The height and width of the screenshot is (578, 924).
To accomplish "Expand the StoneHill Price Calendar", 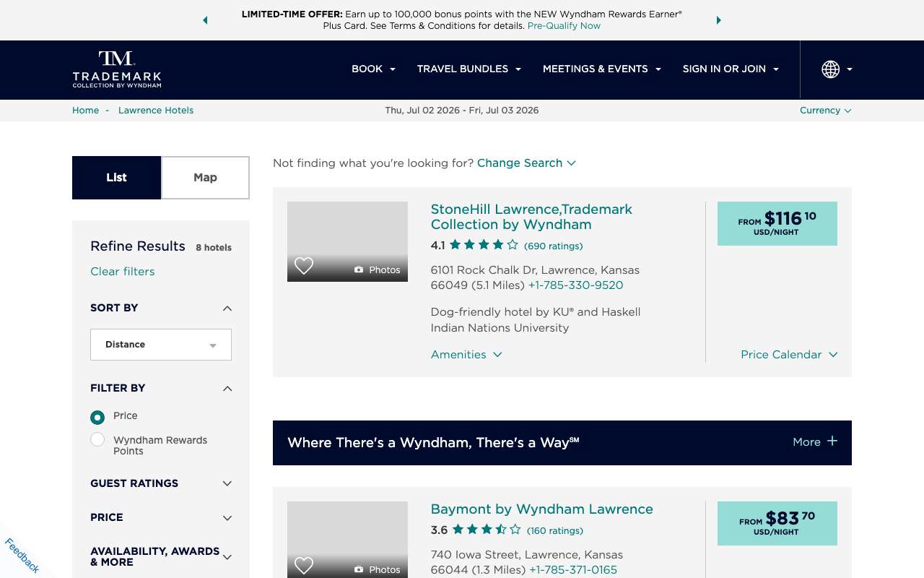I will pyautogui.click(x=789, y=354).
